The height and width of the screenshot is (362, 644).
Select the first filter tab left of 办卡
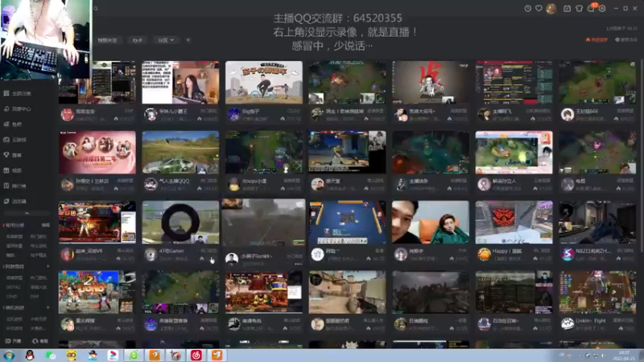tap(108, 40)
